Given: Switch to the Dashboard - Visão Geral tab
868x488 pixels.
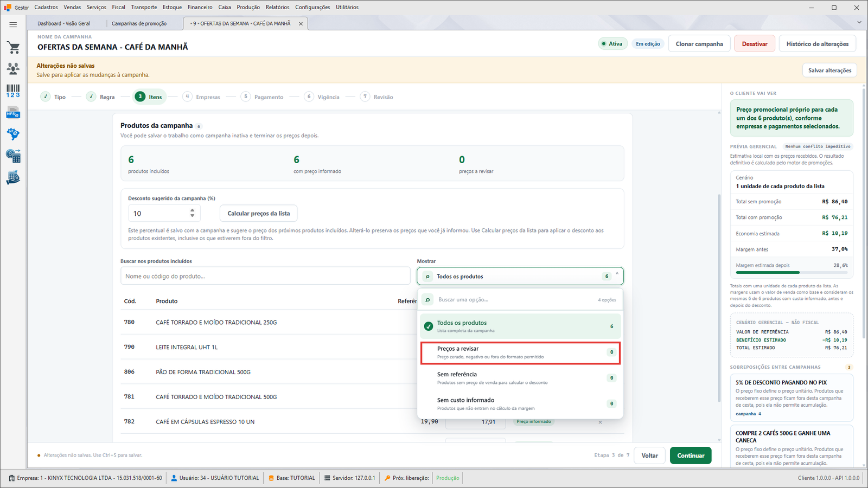Looking at the screenshot, I should tap(64, 24).
